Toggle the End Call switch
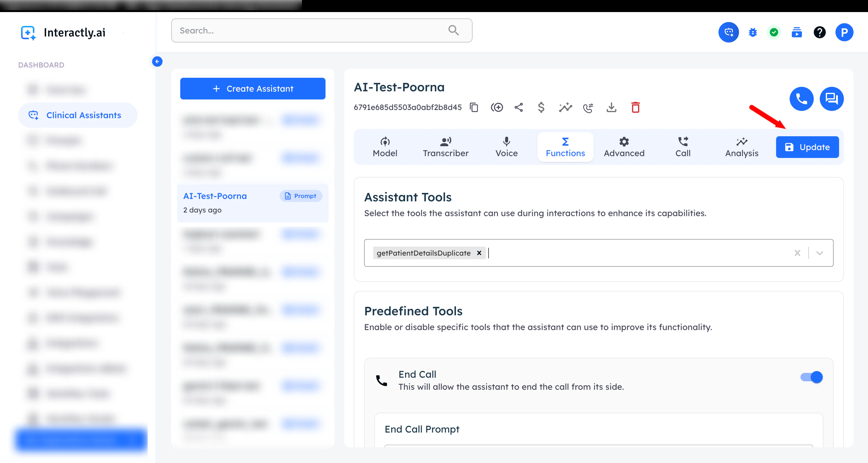This screenshot has height=463, width=868. pos(811,377)
